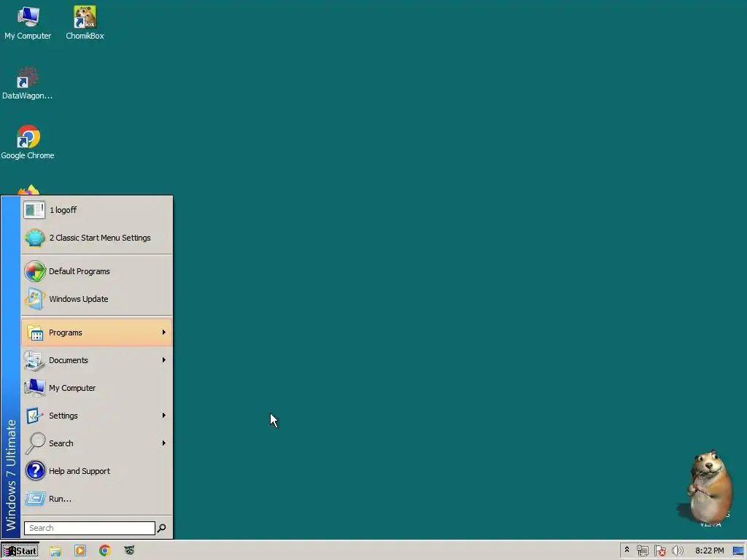
Task: Click the Search entry's magnifying glass icon
Action: click(x=35, y=443)
